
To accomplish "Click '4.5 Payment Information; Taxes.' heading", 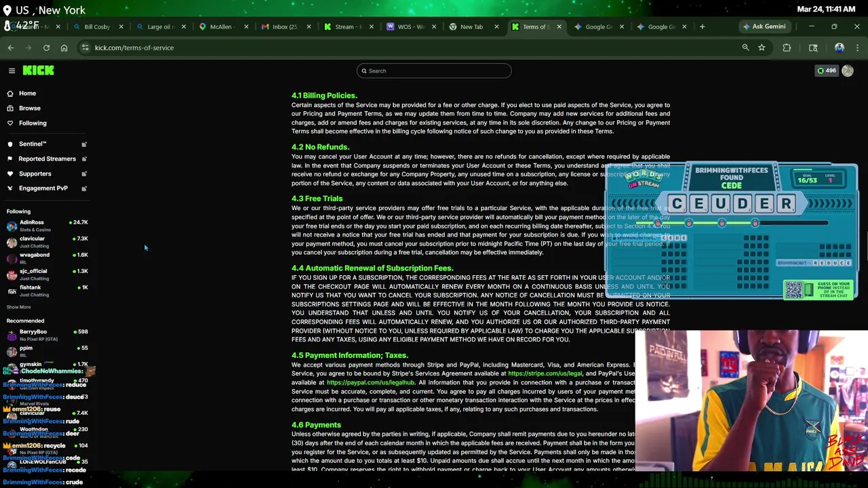I will (350, 355).
